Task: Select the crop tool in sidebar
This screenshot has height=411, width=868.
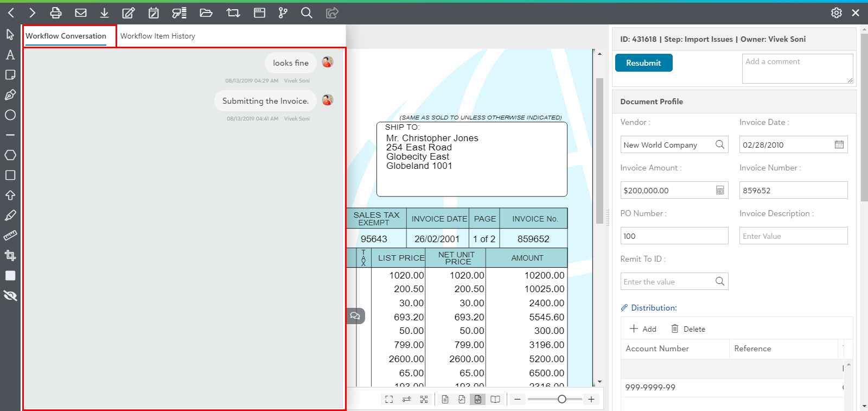Action: click(x=10, y=255)
